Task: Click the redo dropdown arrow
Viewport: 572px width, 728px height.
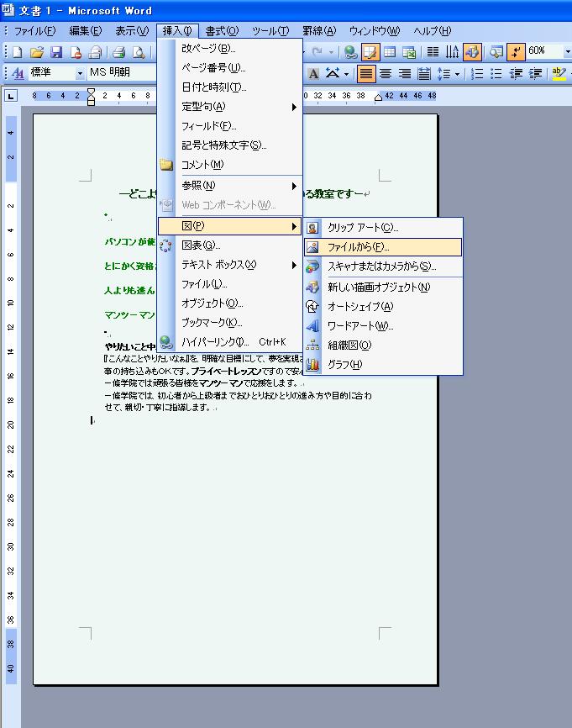Action: pyautogui.click(x=331, y=52)
